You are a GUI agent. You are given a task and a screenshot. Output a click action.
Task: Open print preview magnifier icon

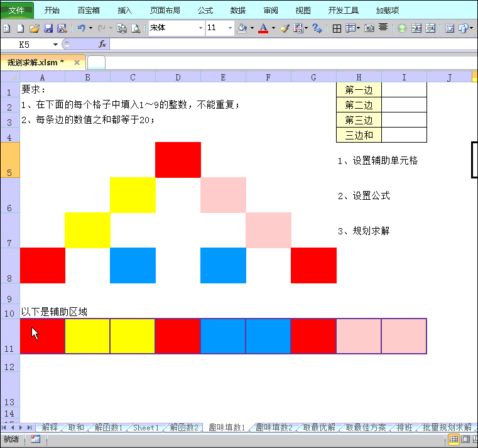(x=136, y=28)
